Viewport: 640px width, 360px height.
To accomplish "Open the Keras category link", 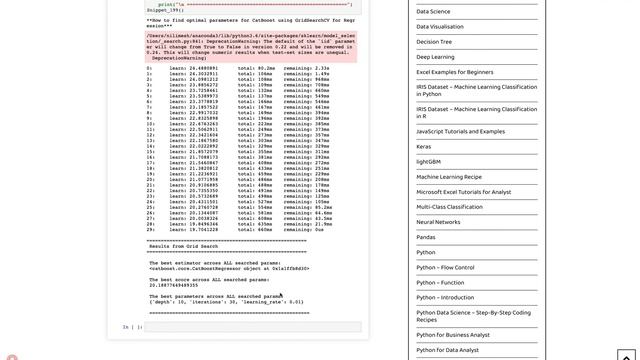I will [x=424, y=147].
